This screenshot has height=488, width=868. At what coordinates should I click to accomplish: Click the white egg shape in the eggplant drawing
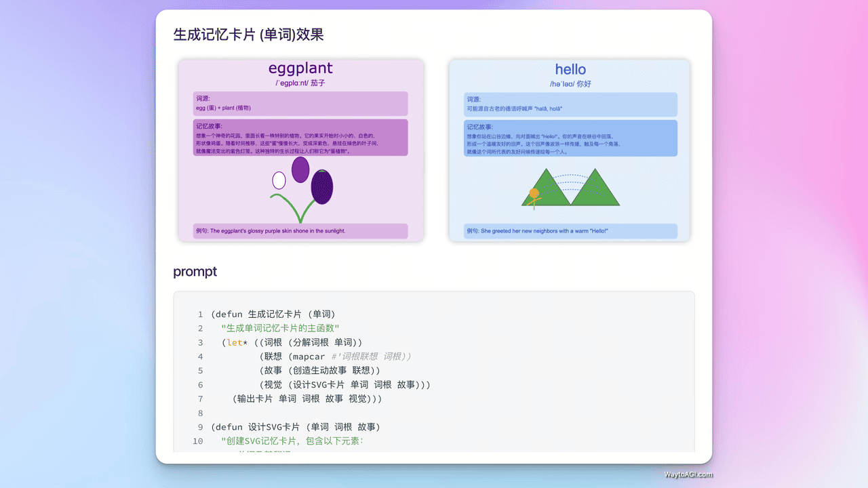pyautogui.click(x=280, y=180)
